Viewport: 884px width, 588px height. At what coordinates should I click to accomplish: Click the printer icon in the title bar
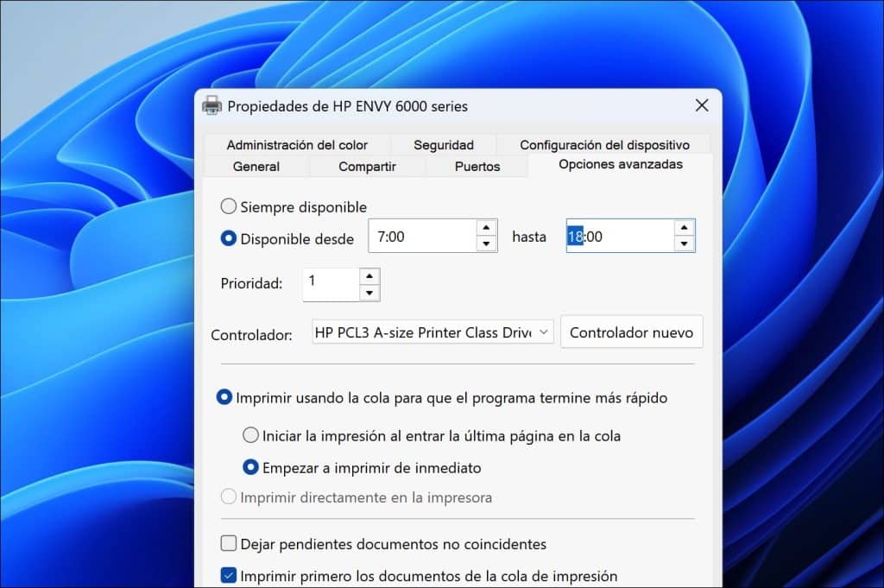click(x=212, y=105)
